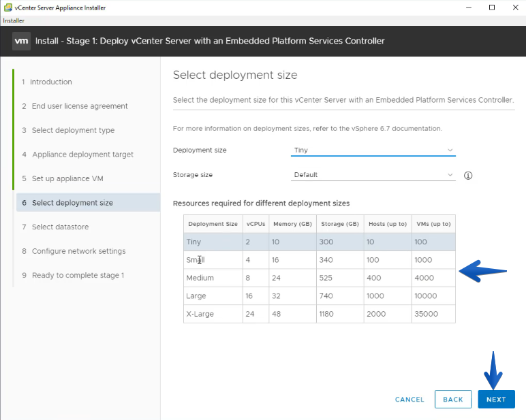Select the Tiny row in the table
The image size is (526, 420).
point(320,242)
